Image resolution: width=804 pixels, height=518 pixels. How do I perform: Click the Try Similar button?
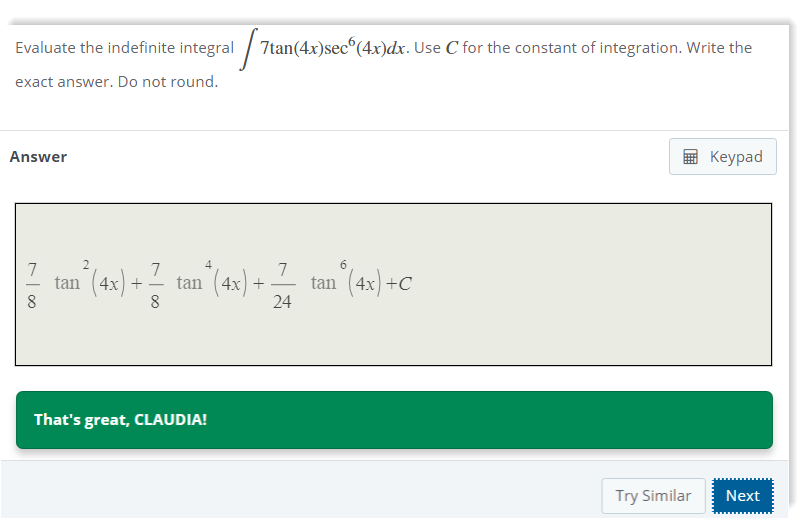(x=653, y=496)
